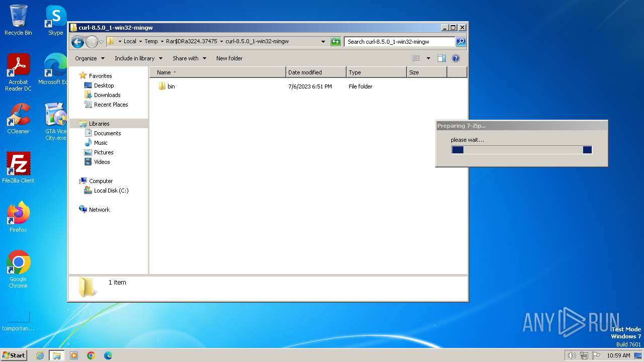Viewport: 644px width, 362px height.
Task: Select the toimportan... desktop file
Action: (x=18, y=320)
